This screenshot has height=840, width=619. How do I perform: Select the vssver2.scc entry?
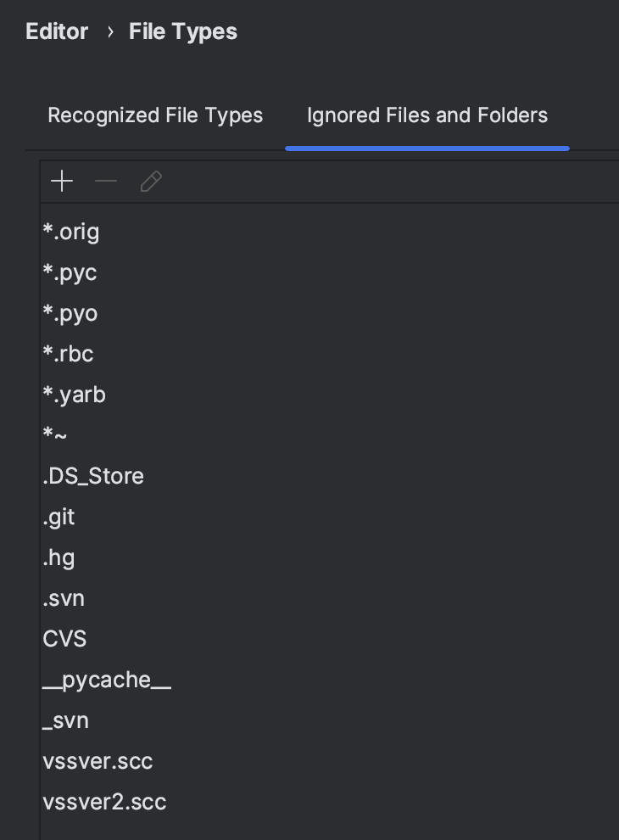click(104, 801)
